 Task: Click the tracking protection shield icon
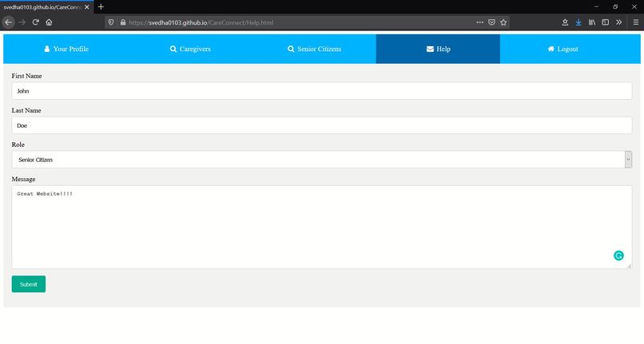coord(111,22)
